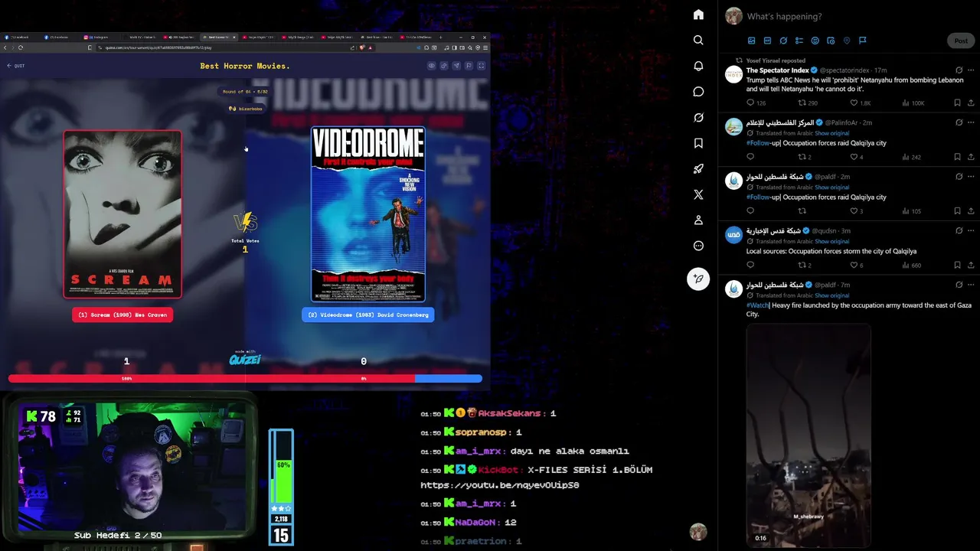Click the Post button
This screenshot has height=551, width=980.
(x=961, y=41)
